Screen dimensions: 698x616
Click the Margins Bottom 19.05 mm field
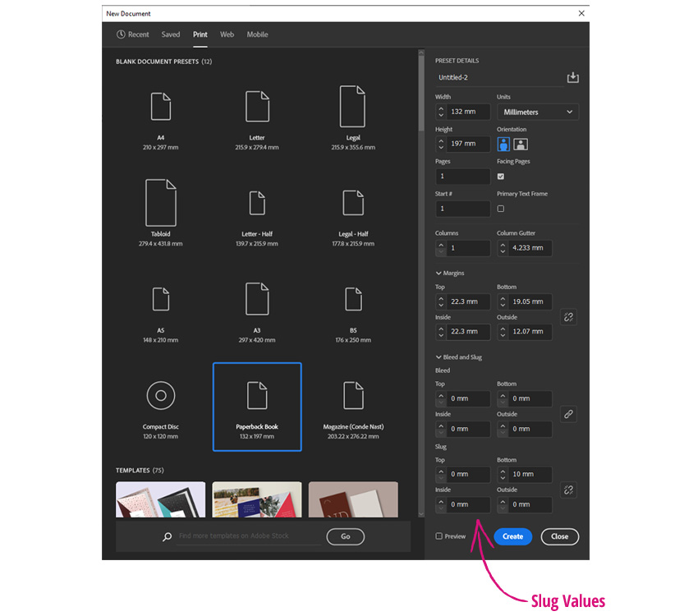530,301
